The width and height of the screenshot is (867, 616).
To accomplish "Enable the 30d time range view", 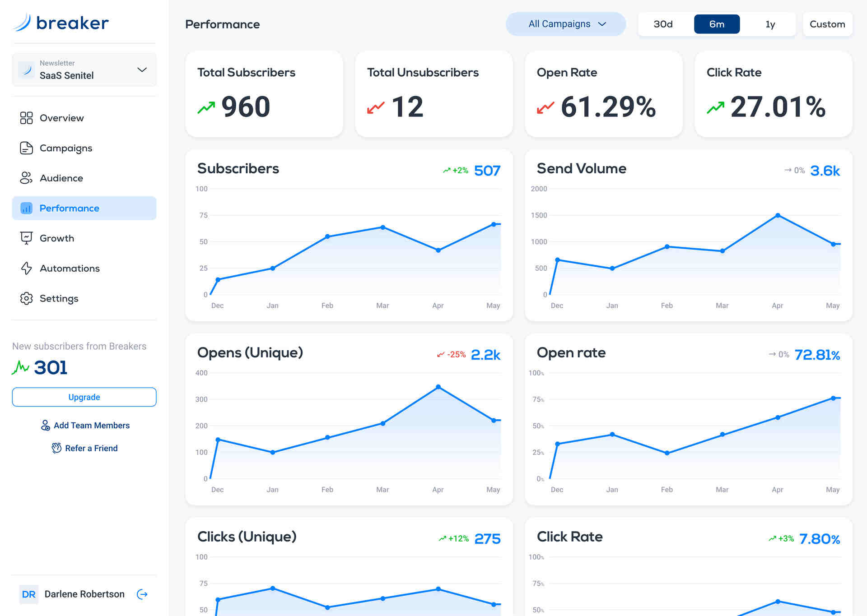I will (663, 24).
